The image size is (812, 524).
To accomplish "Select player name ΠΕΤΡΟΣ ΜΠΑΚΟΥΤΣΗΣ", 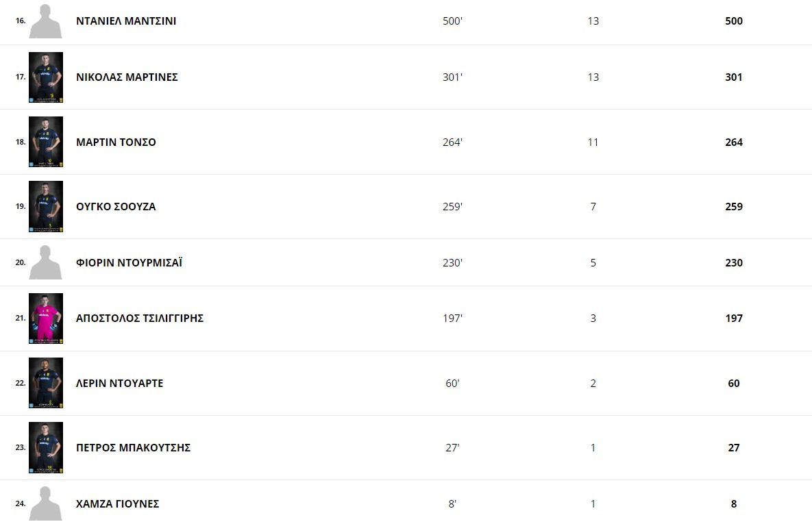I will click(x=133, y=448).
